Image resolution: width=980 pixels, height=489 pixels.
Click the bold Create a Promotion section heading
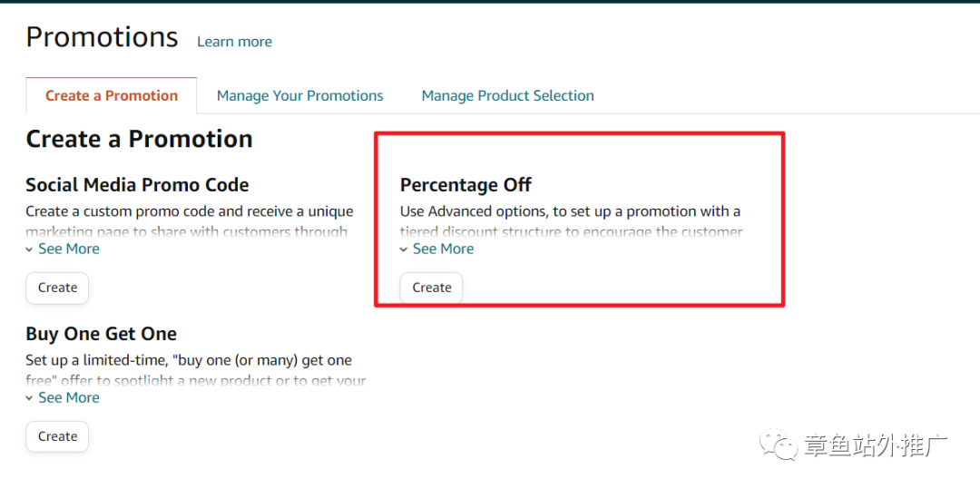[140, 139]
